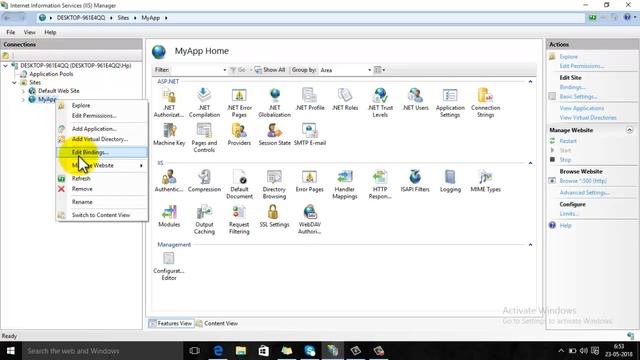This screenshot has width=640, height=360.
Task: Open Default Document feature
Action: click(239, 184)
